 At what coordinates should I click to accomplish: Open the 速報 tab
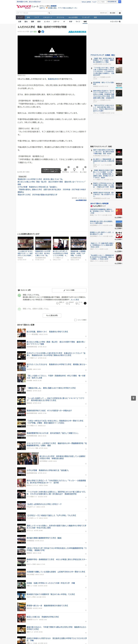pos(28,17)
